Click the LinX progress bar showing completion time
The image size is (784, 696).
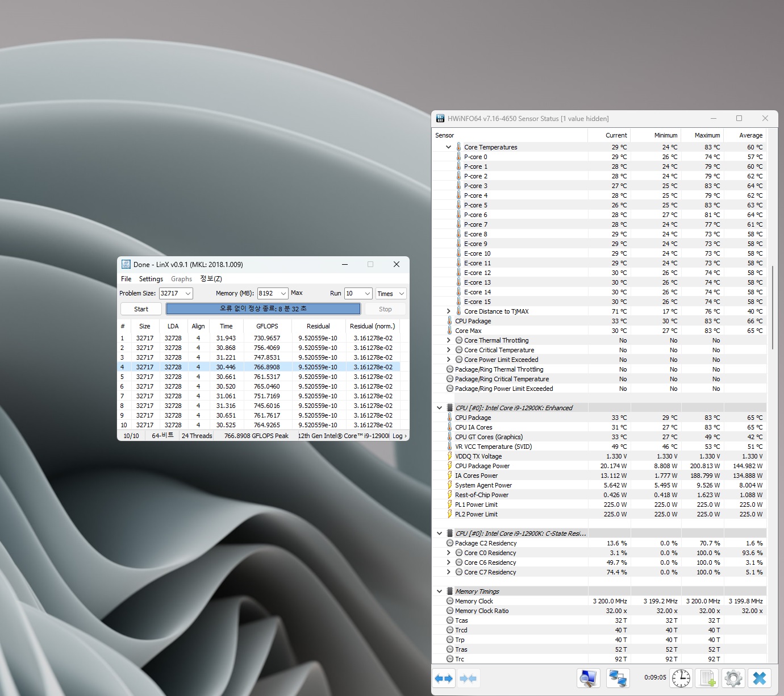click(x=263, y=309)
